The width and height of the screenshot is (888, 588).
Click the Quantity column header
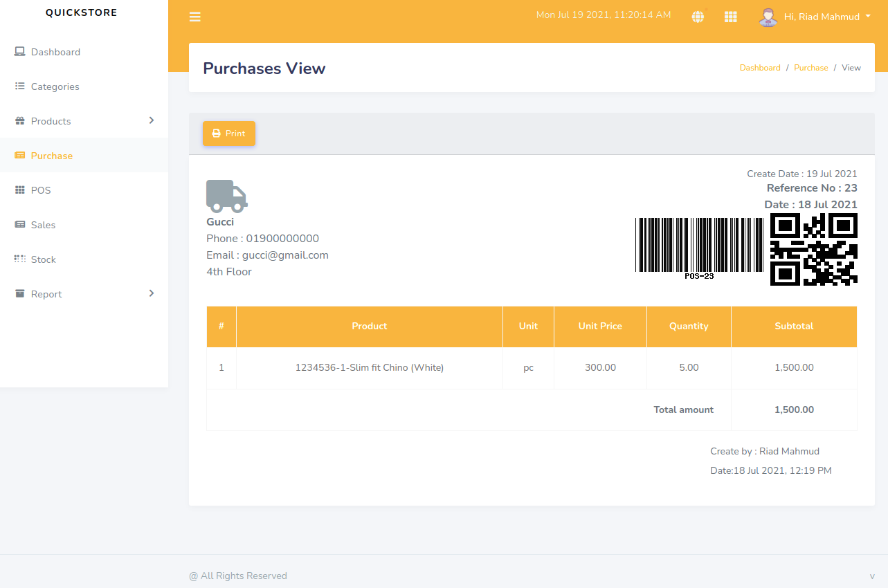click(689, 326)
